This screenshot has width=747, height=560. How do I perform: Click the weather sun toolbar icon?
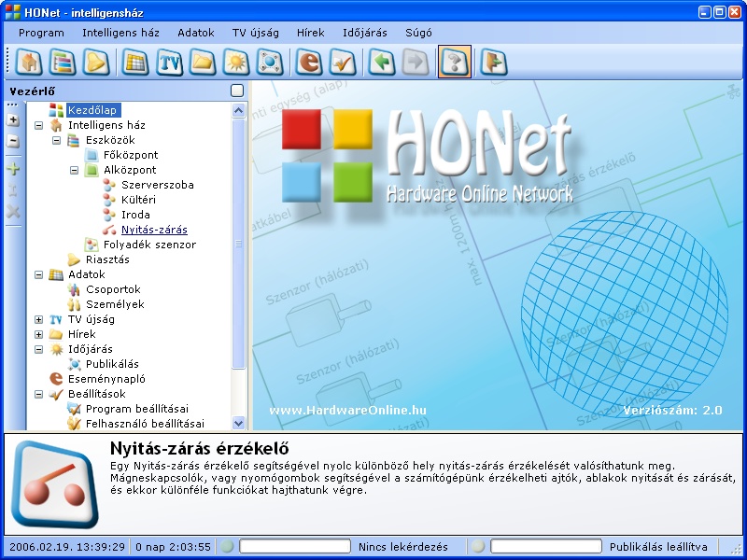click(236, 62)
